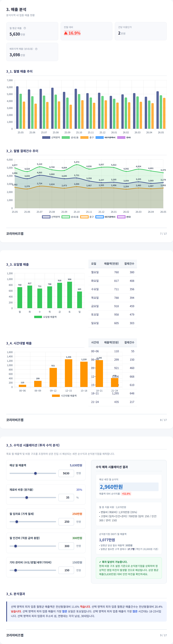This screenshot has height=644, width=173.
Task: Click help icon beside 배후지역 매출 (성내1동)
Action: click(36, 49)
